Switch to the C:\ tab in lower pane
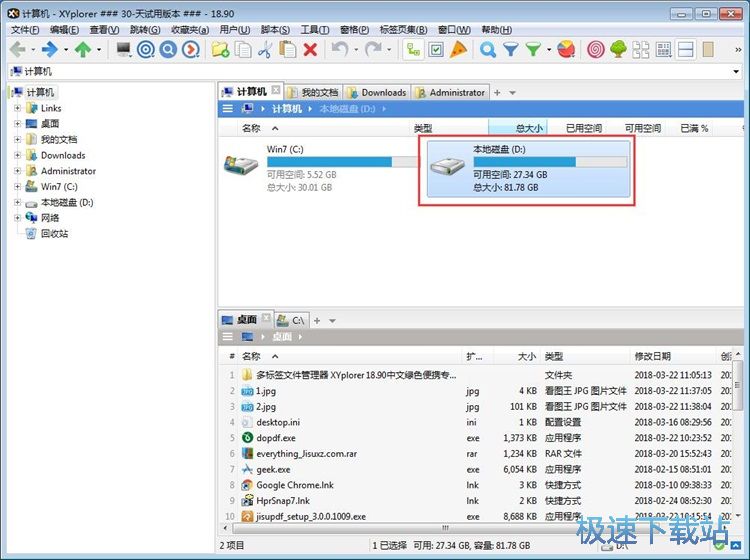 pyautogui.click(x=291, y=320)
